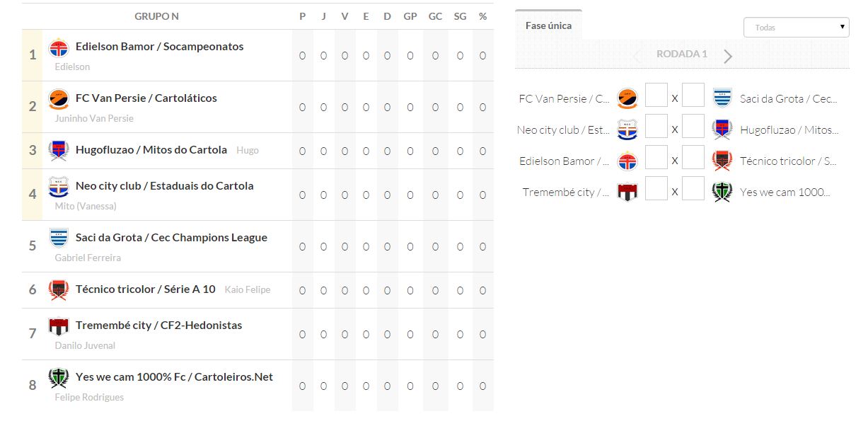Open Edielson Bamor / Socampeonatos team link
This screenshot has width=868, height=426.
coord(159,47)
